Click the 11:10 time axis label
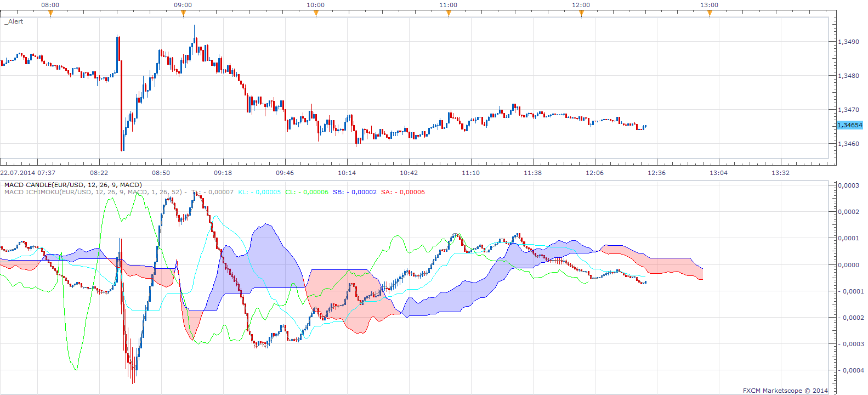Image resolution: width=868 pixels, height=395 pixels. [x=471, y=173]
